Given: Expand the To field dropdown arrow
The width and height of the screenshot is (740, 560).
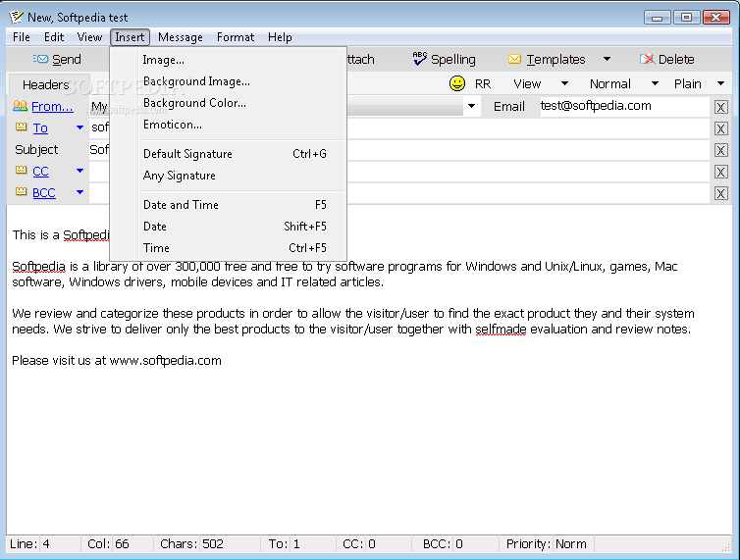Looking at the screenshot, I should pos(79,127).
